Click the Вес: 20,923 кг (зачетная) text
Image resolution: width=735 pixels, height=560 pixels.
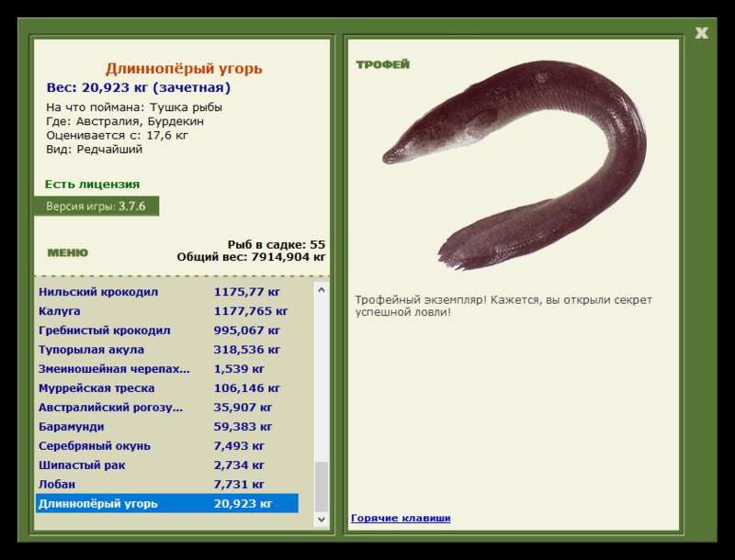pos(139,87)
